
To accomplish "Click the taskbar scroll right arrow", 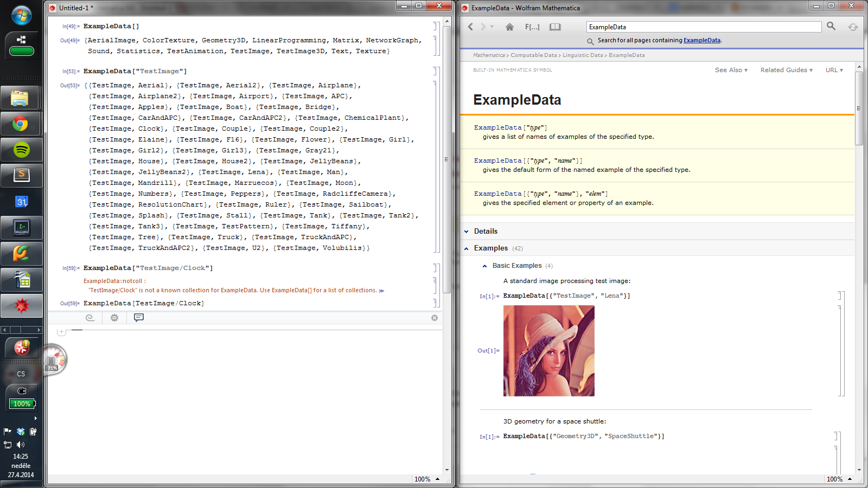I will 39,330.
